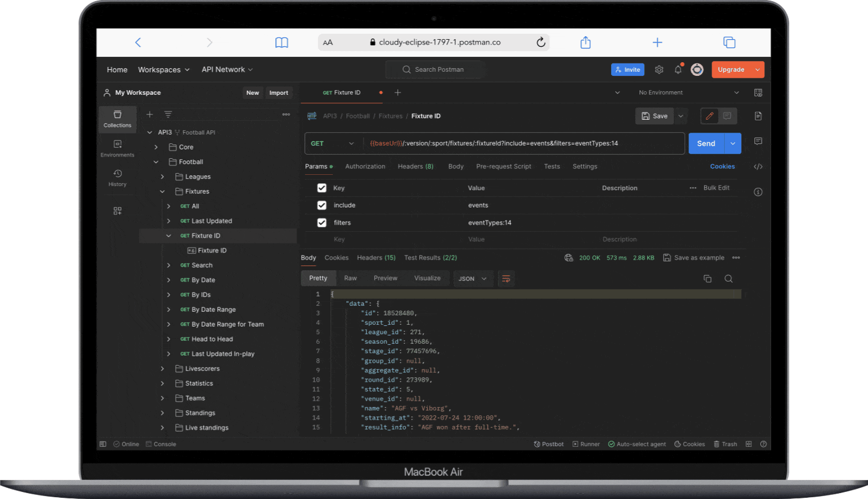This screenshot has width=868, height=499.
Task: Open Tests tab
Action: click(552, 167)
